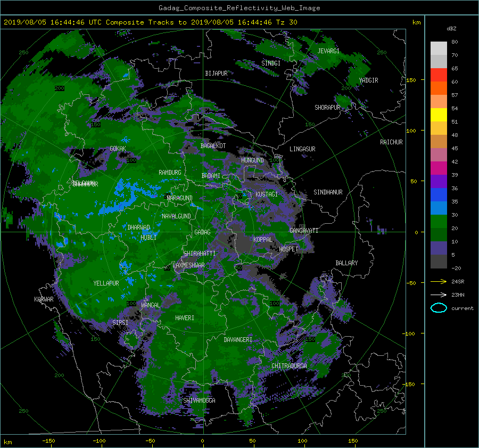
Task: Click the 10 dBZ slate-blue legend swatch
Action: (x=439, y=248)
